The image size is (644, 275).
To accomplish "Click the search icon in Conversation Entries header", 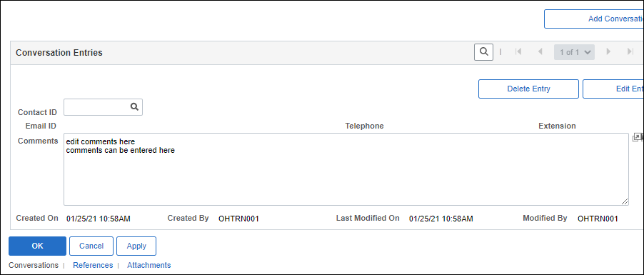I will pos(483,52).
